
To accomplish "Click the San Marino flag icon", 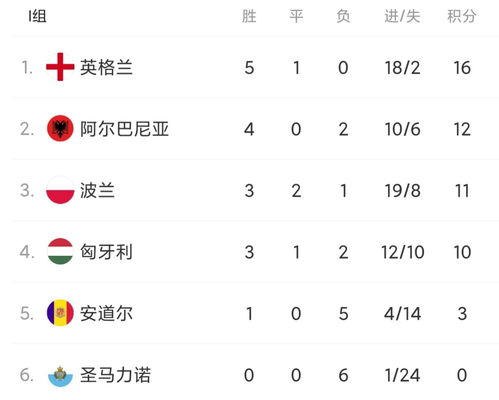I will pos(60,375).
